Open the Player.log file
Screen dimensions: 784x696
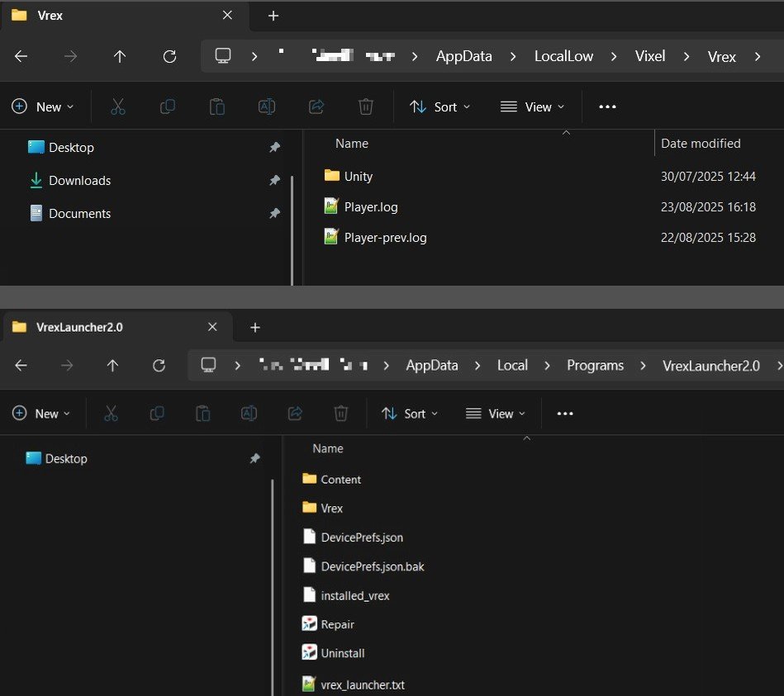[370, 207]
